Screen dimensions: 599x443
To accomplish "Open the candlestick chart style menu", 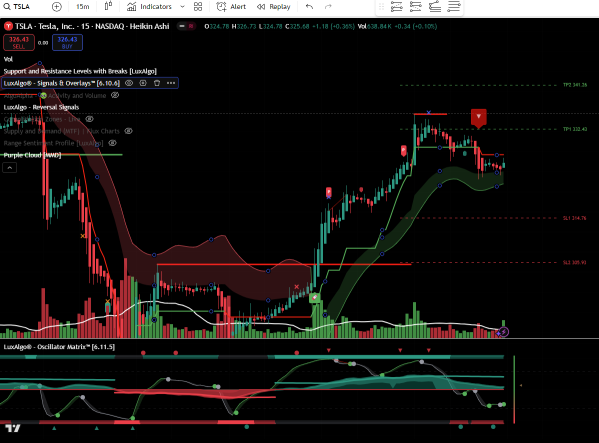I will (108, 6).
